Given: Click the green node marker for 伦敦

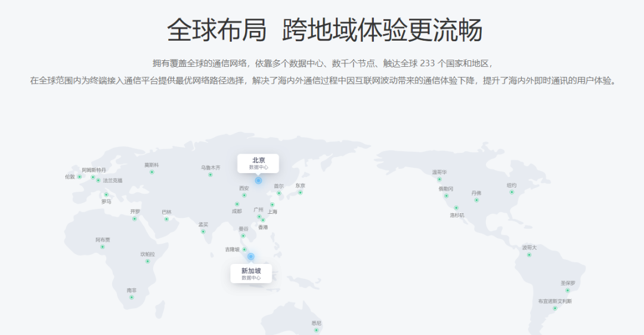Looking at the screenshot, I should click(80, 177).
